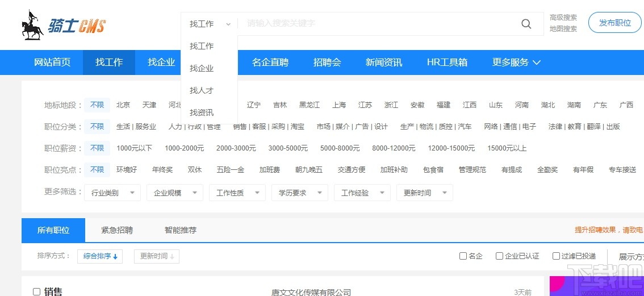The height and width of the screenshot is (296, 644).
Task: Open 招聘会 navigation item
Action: 327,62
